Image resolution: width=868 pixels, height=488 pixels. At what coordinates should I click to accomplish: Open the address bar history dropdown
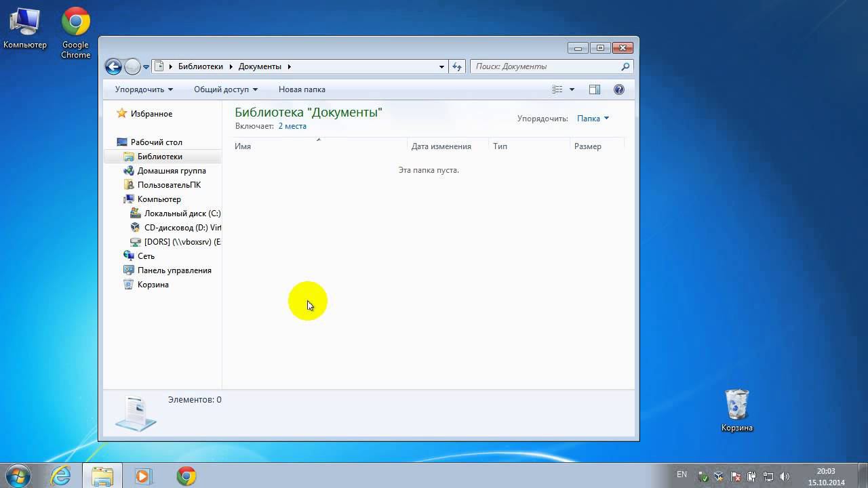click(x=441, y=66)
